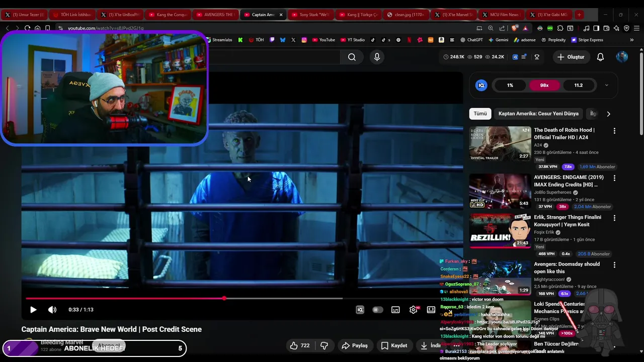This screenshot has width=644, height=362.
Task: Open more options for Erlik Stranger Things video
Action: point(614,218)
